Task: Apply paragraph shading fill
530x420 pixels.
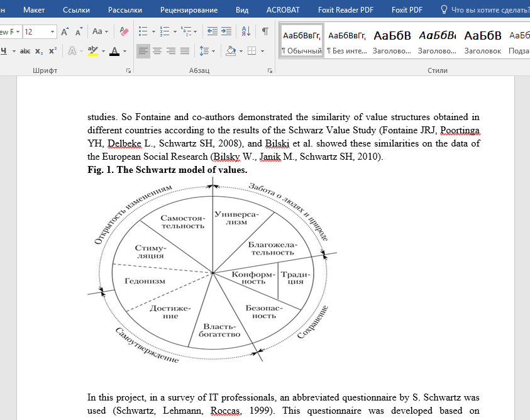Action: point(231,51)
